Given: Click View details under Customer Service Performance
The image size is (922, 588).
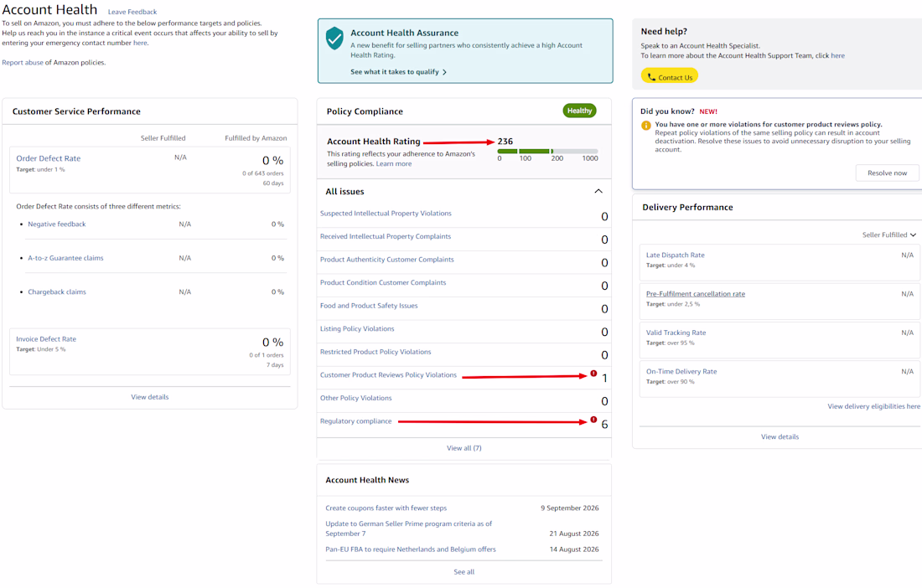Looking at the screenshot, I should click(x=149, y=397).
